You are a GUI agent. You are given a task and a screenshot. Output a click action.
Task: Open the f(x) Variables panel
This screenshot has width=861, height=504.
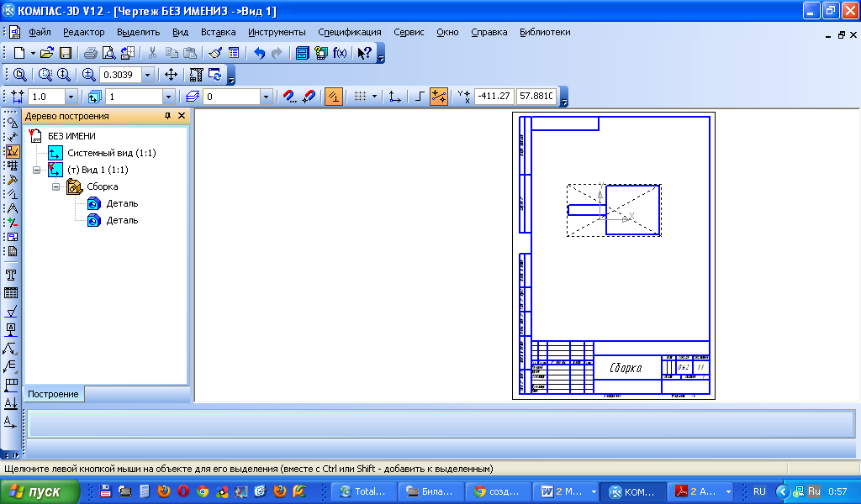[x=340, y=53]
